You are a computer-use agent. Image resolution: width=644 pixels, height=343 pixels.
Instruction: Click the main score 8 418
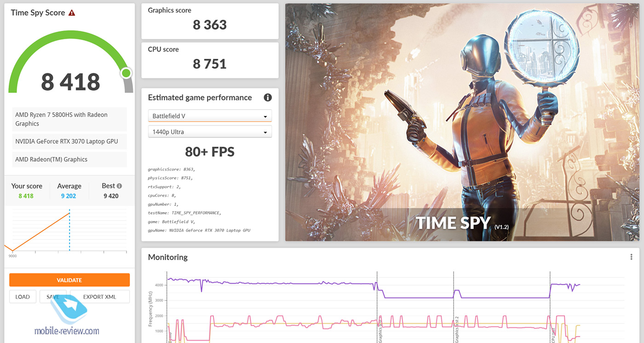click(x=70, y=82)
